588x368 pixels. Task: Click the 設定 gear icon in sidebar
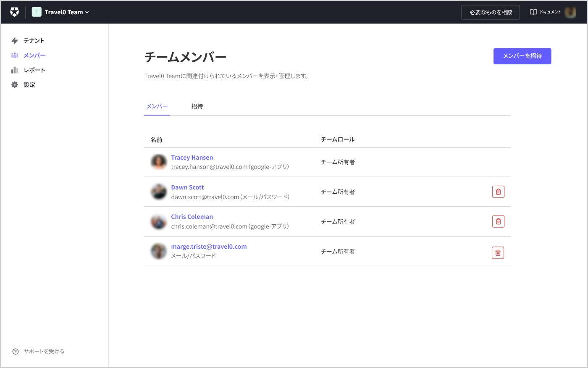[x=15, y=84]
